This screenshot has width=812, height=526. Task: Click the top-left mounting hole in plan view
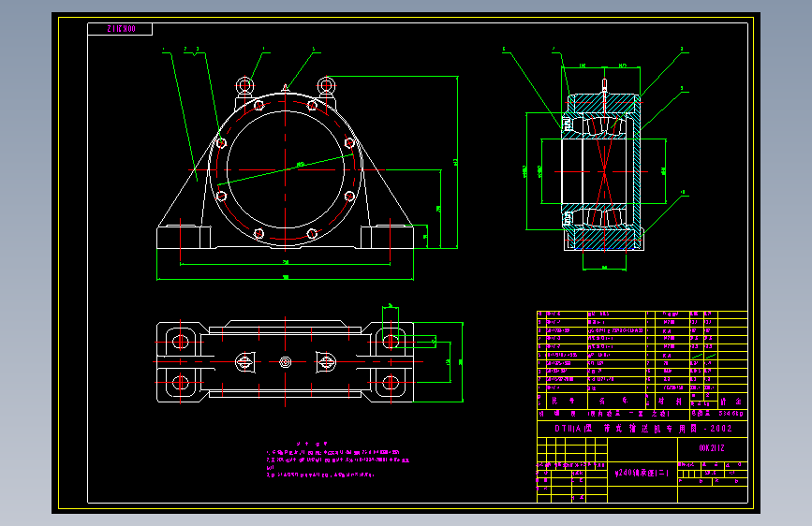point(180,342)
